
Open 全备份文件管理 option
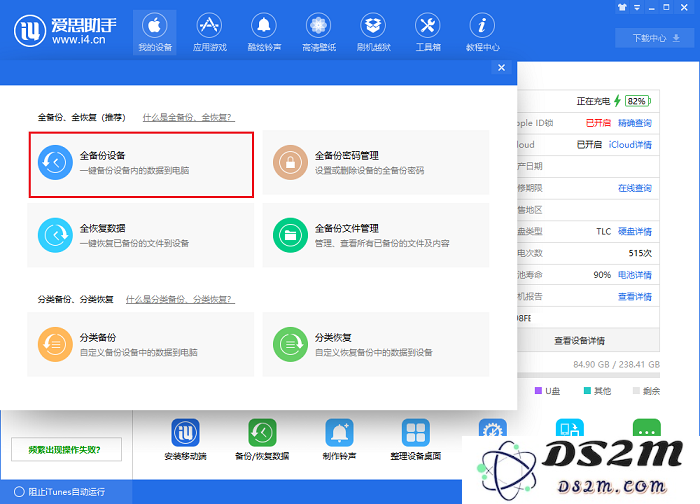[375, 235]
